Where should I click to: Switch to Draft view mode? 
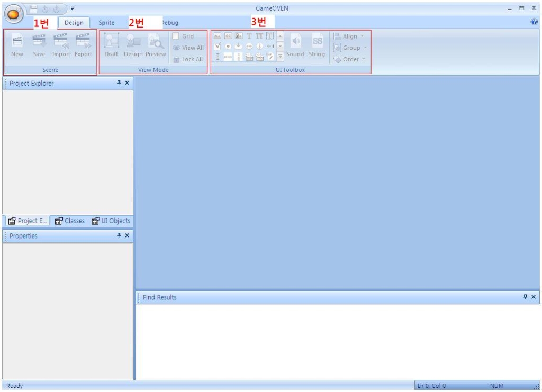click(x=111, y=45)
